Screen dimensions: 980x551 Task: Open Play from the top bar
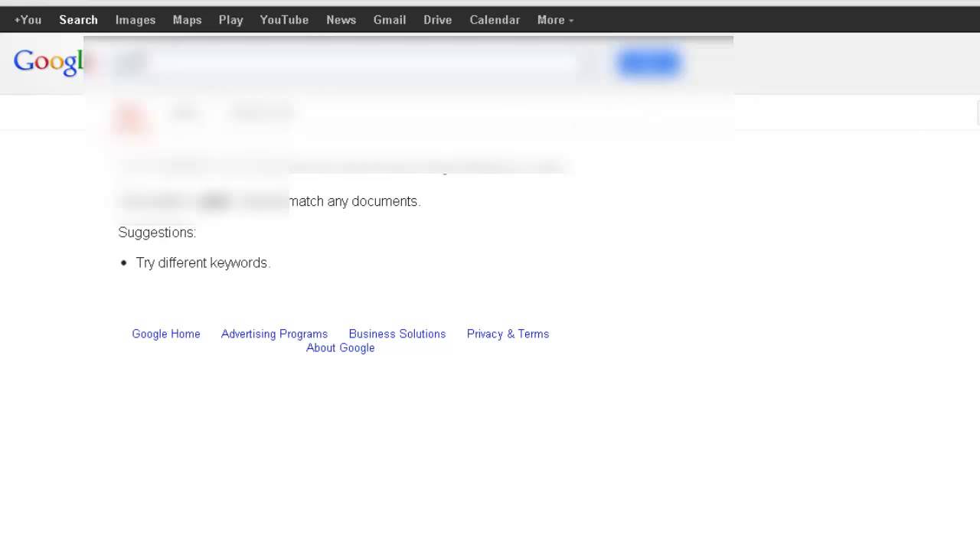click(230, 20)
